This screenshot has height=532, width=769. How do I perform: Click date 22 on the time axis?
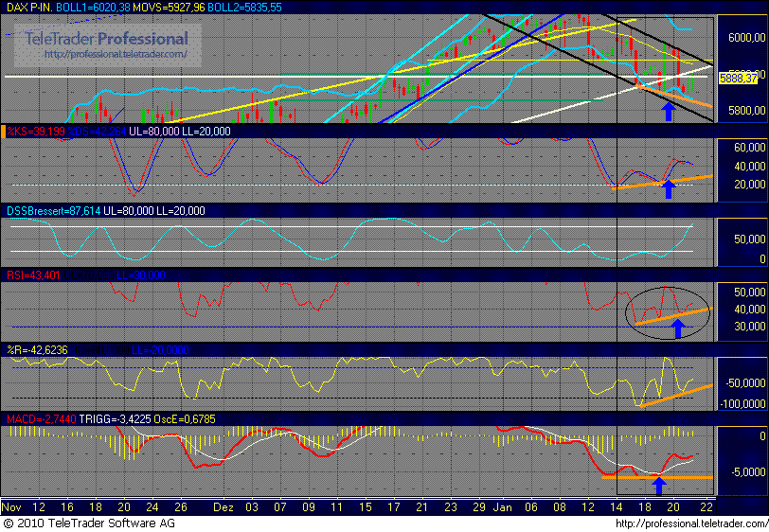click(x=706, y=507)
